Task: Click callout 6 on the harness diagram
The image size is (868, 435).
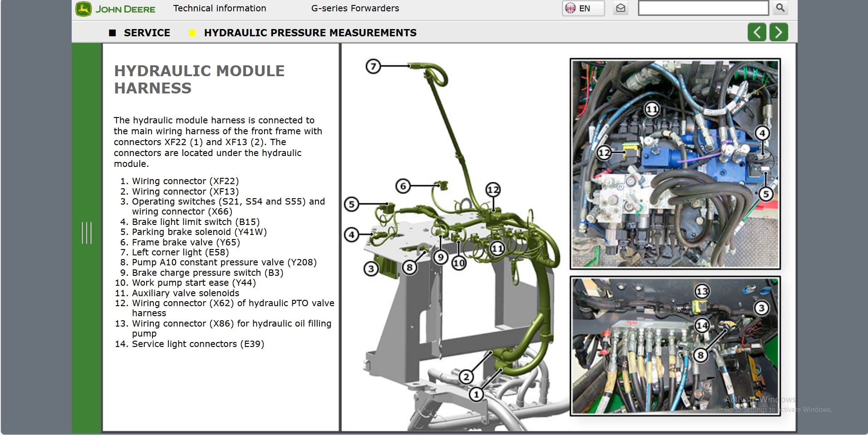Action: (x=403, y=186)
